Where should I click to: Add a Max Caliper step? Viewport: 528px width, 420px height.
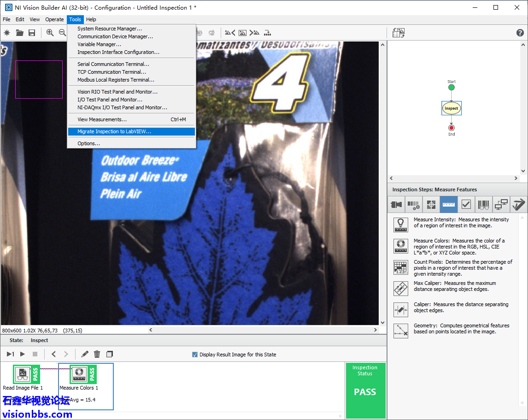[401, 289]
